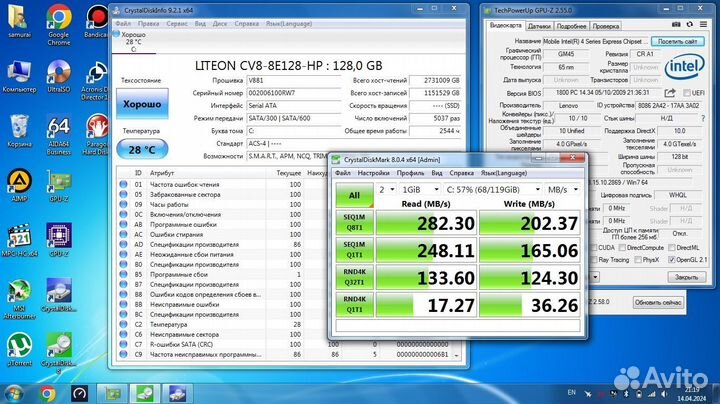This screenshot has width=720, height=404.
Task: Click the volume speaker tray icon
Action: pos(664,394)
